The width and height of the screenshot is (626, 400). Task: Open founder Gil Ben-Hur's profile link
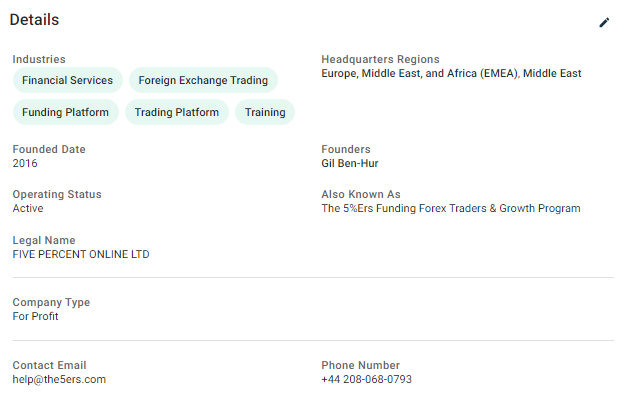[x=350, y=163]
